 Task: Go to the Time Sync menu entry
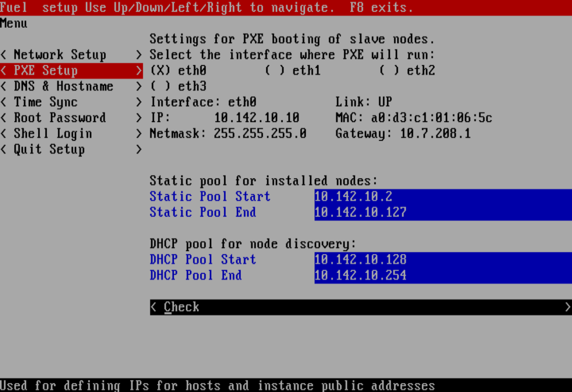click(71, 102)
